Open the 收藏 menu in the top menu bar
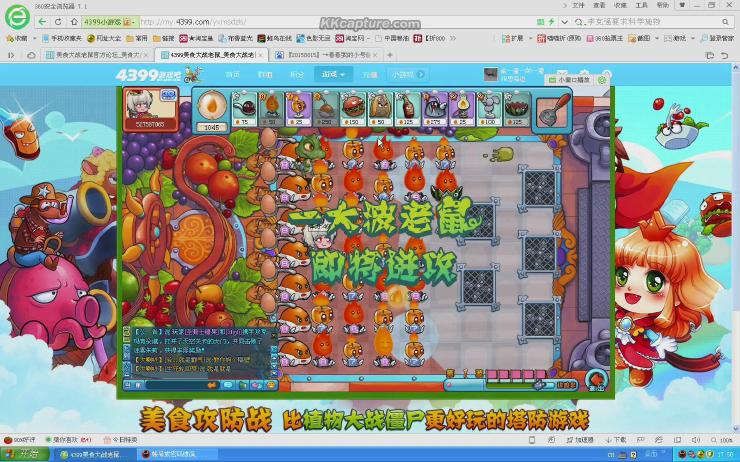Screen dimensions: 740x462 click(x=620, y=5)
